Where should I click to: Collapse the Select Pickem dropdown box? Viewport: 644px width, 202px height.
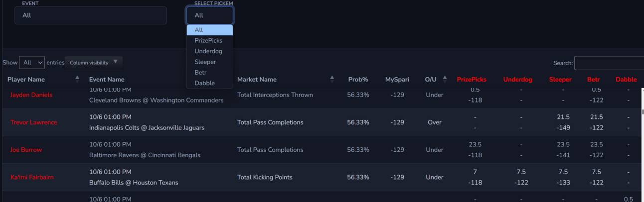(x=209, y=15)
